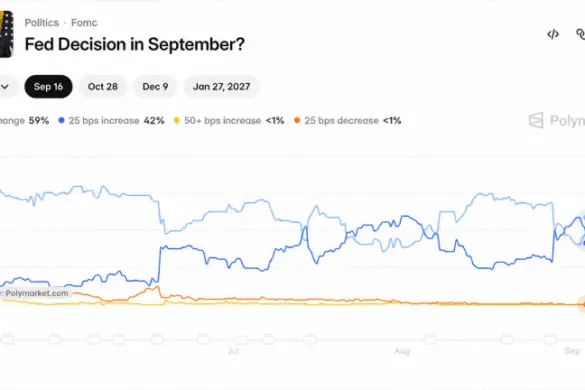This screenshot has width=585, height=390.
Task: Click the embed code icon
Action: tap(553, 34)
